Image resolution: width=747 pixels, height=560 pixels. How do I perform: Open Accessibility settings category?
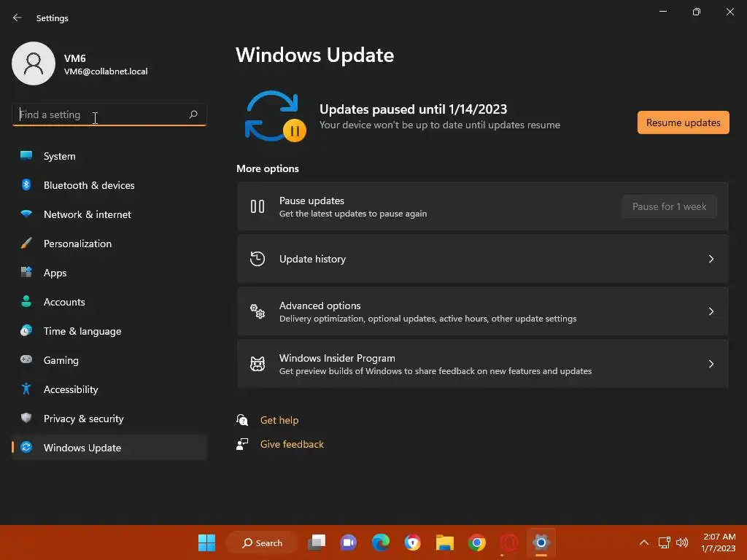pyautogui.click(x=109, y=389)
